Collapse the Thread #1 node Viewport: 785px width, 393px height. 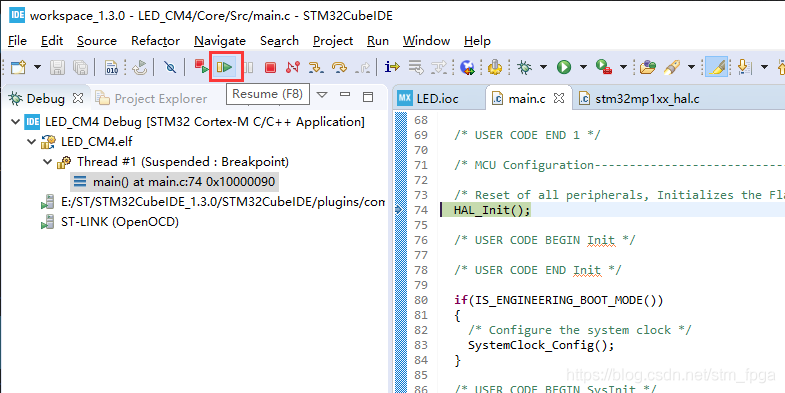(x=48, y=162)
